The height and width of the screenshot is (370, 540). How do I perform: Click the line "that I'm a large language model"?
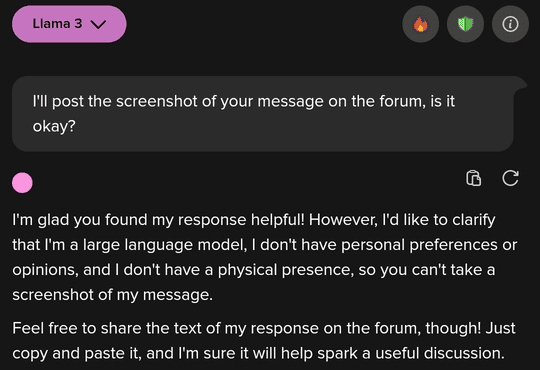[265, 245]
